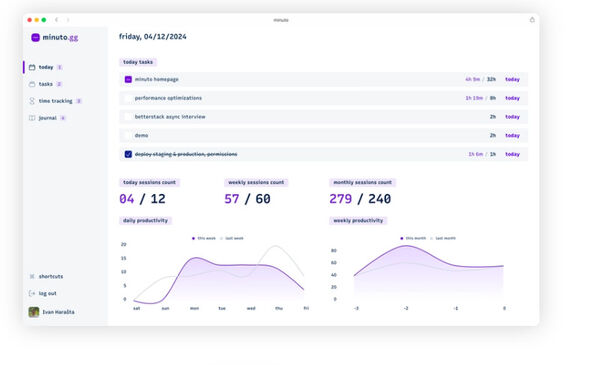Toggle the minuto homepage task checkbox

[128, 79]
